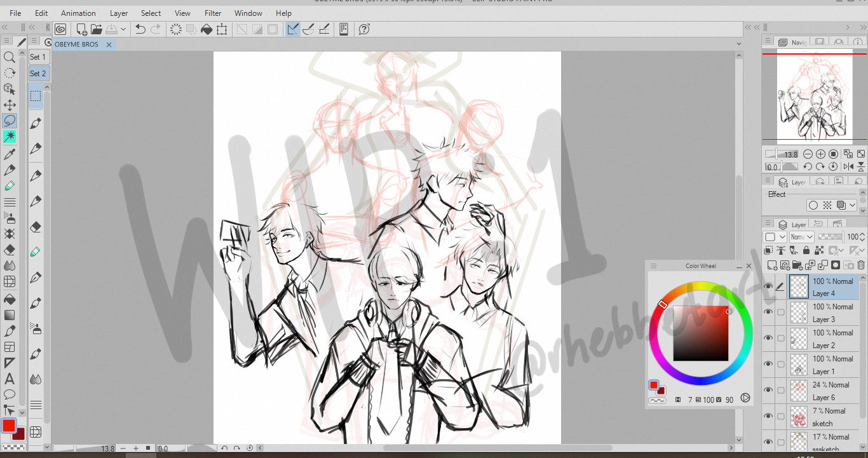Select the Layer 2 row
868x458 pixels.
pos(826,339)
